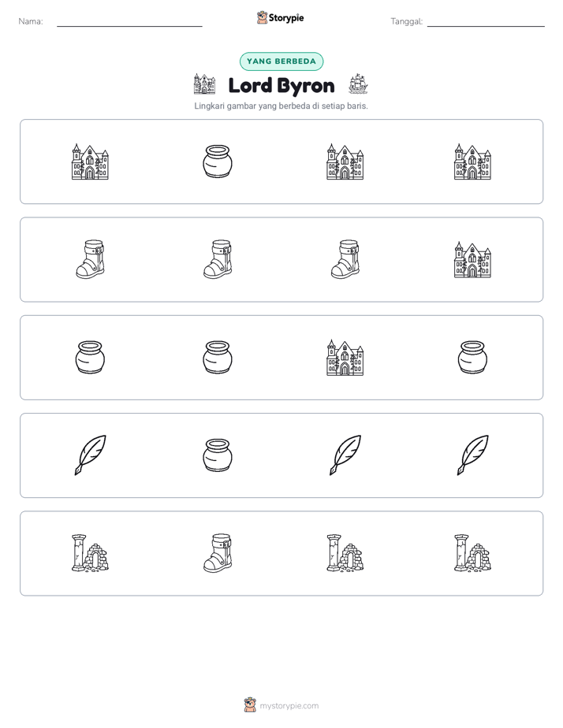Select the first mansion in the top row
The height and width of the screenshot is (728, 563).
click(x=90, y=162)
